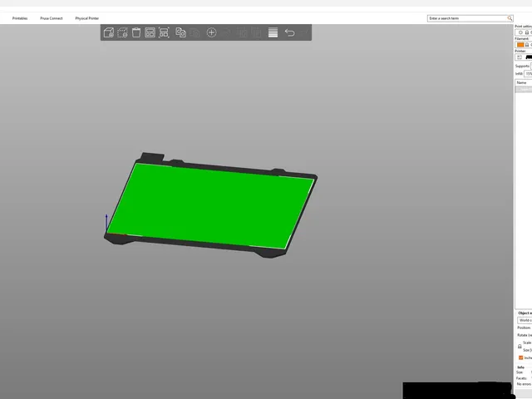Viewport: 532px width, 399px height.
Task: Click the Undo arrow icon
Action: pyautogui.click(x=289, y=32)
